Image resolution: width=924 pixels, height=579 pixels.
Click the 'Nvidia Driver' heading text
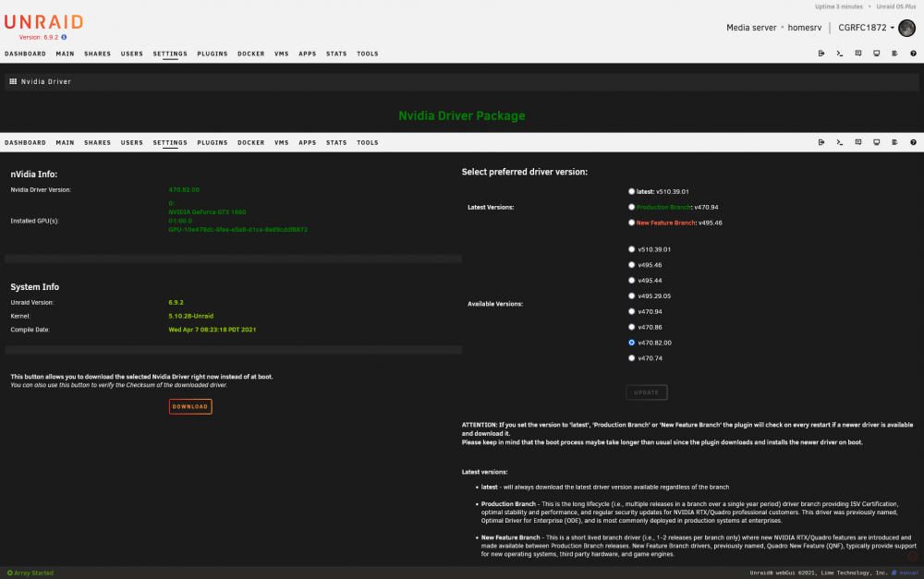pos(46,82)
